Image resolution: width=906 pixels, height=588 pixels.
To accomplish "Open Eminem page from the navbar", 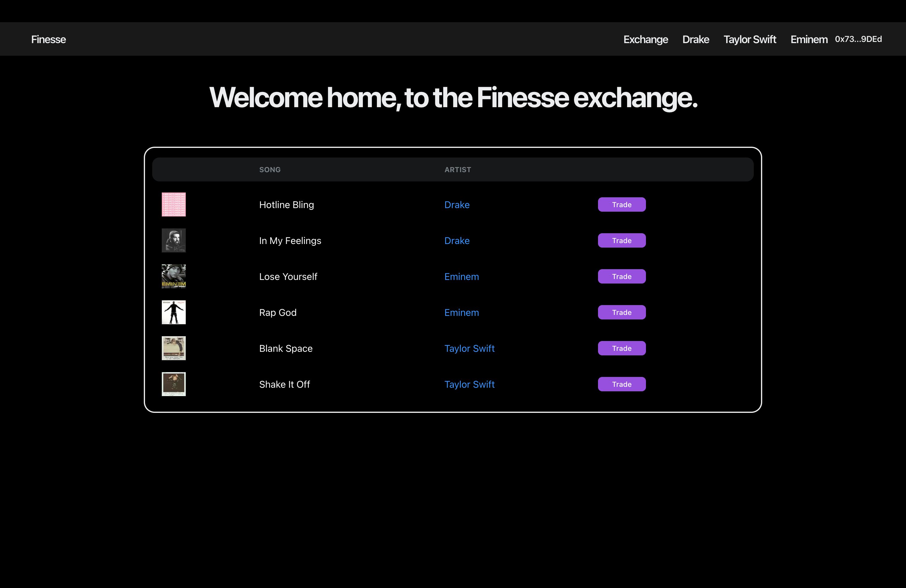I will click(x=809, y=40).
